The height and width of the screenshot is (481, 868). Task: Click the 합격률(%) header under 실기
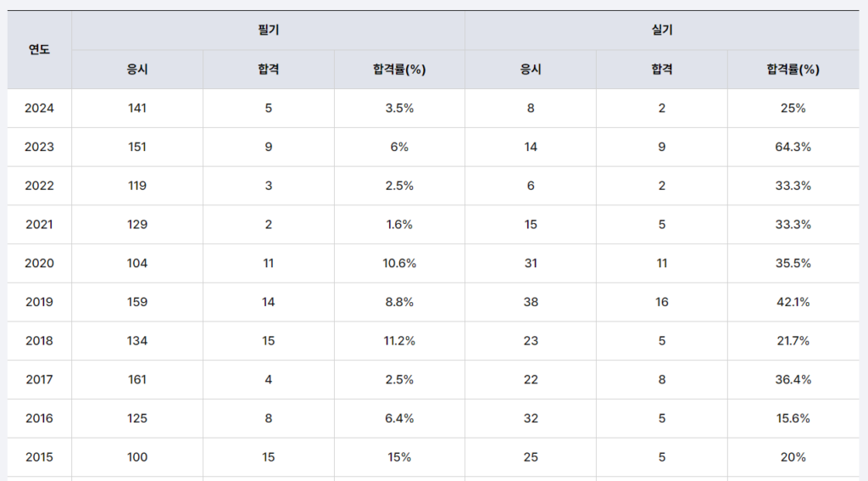coord(793,70)
